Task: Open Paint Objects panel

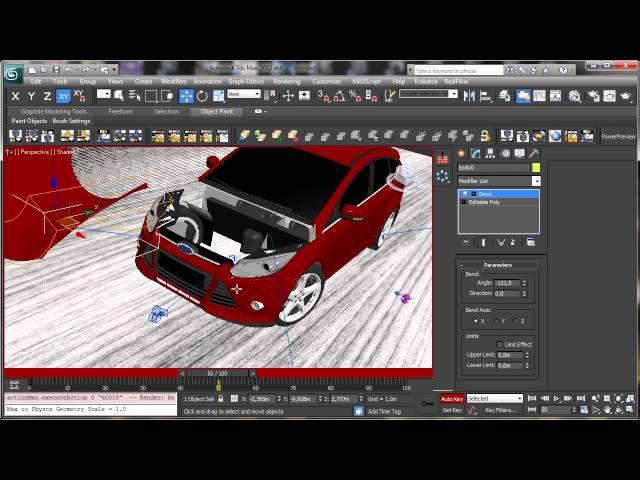Action: click(29, 121)
